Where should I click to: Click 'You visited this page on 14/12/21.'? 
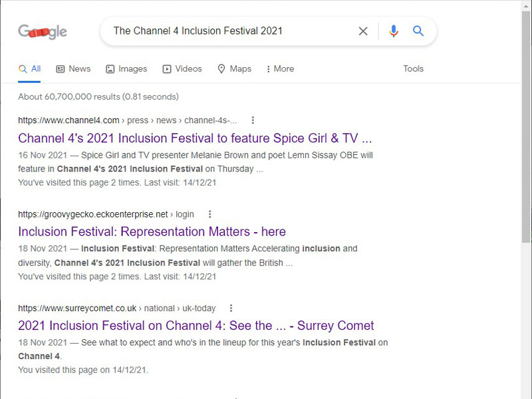pos(83,370)
